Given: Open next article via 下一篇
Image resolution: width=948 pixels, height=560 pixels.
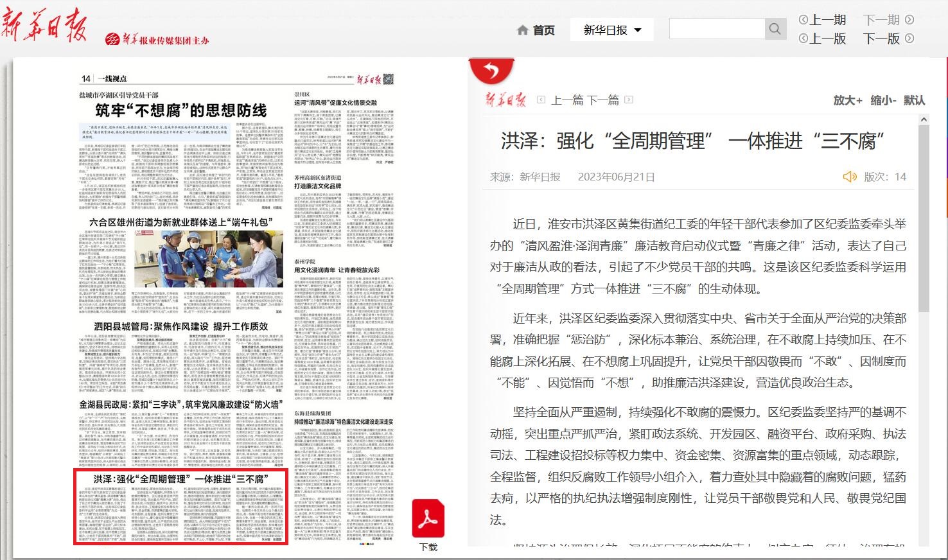Looking at the screenshot, I should [x=603, y=100].
